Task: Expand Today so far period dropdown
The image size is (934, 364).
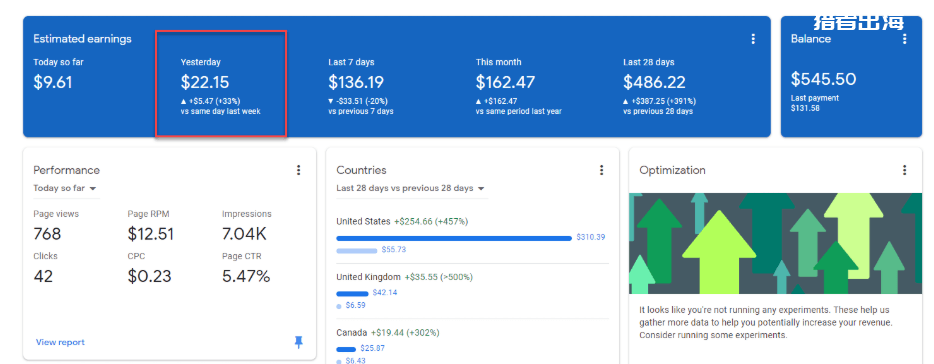Action: click(x=66, y=188)
